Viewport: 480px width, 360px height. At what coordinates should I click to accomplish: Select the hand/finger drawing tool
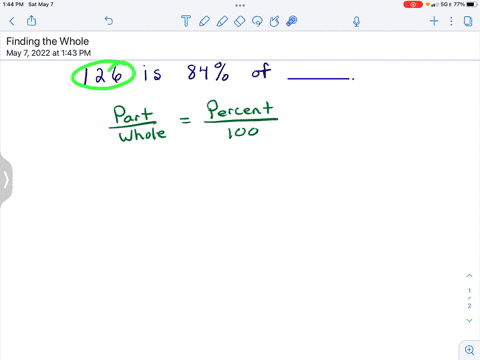point(274,21)
